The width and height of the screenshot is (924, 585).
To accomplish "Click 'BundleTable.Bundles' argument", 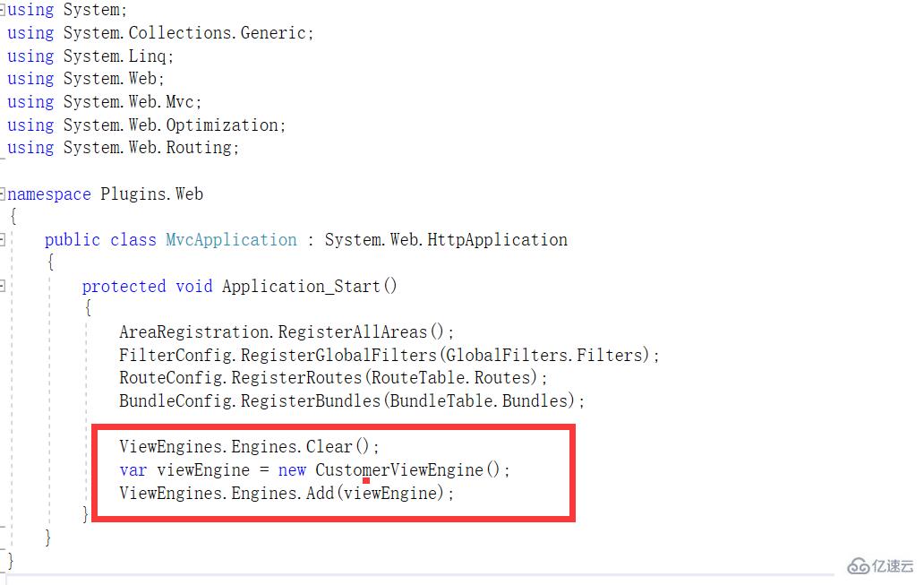I will pos(478,401).
